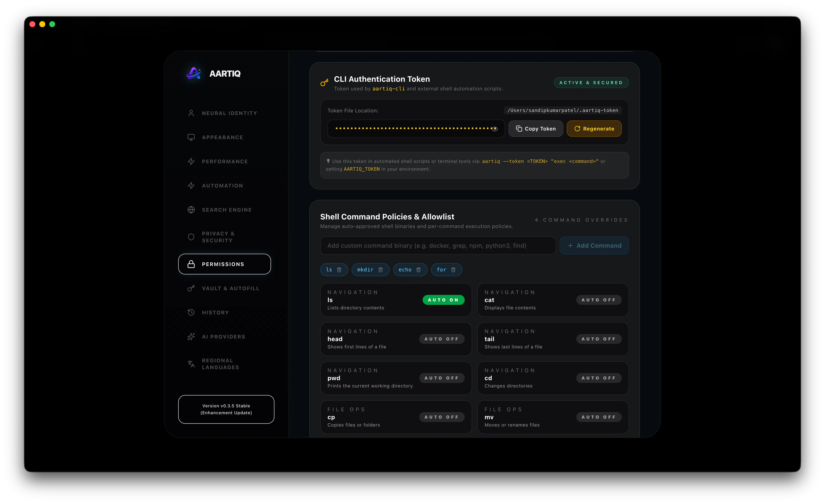Click 'Prints the current working directory' text
This screenshot has height=504, width=825.
pos(370,386)
